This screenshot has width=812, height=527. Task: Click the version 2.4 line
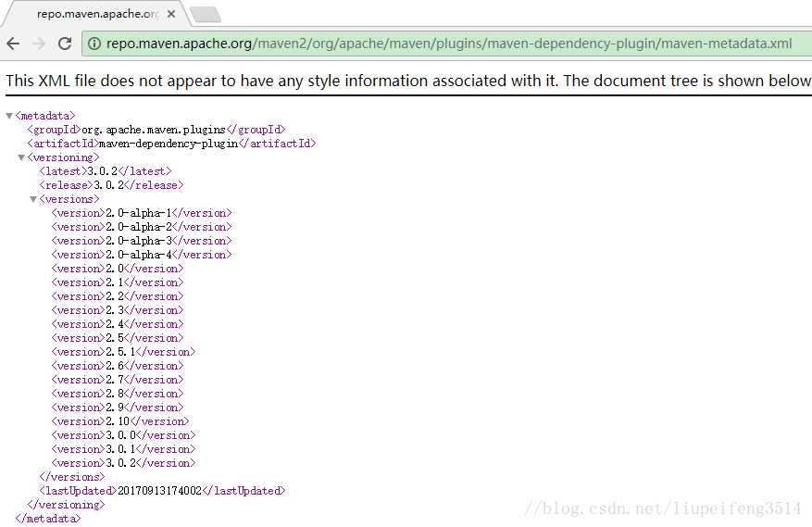(117, 324)
